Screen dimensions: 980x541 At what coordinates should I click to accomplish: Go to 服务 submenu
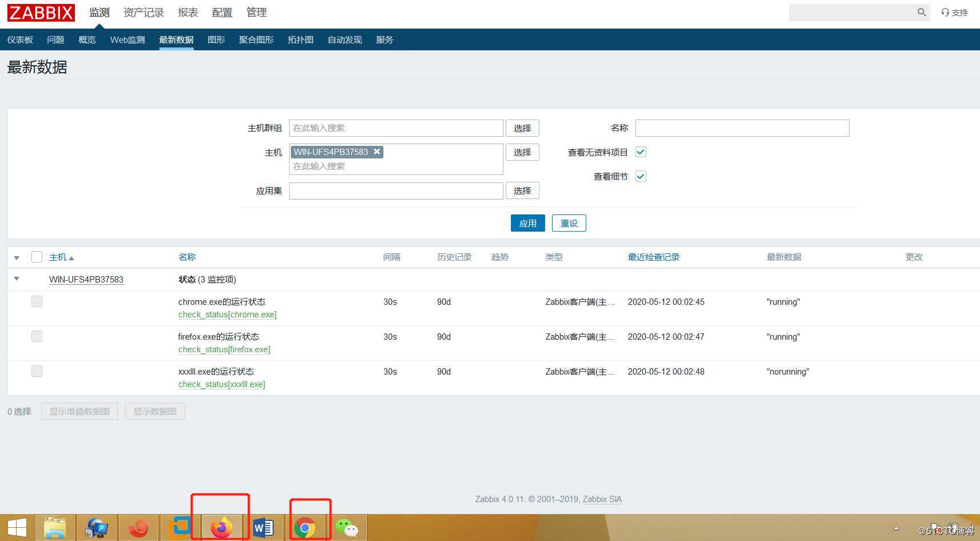coord(385,39)
